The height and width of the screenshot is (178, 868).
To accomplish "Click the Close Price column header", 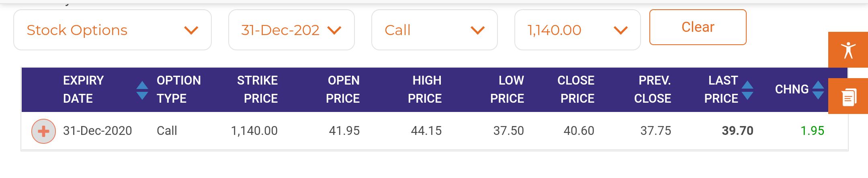I will (576, 89).
